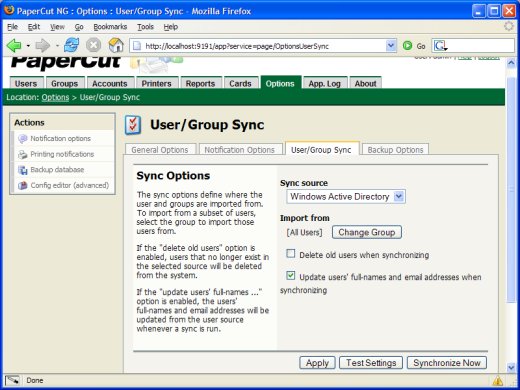
Task: Click the Options breadcrumb link
Action: 55,97
